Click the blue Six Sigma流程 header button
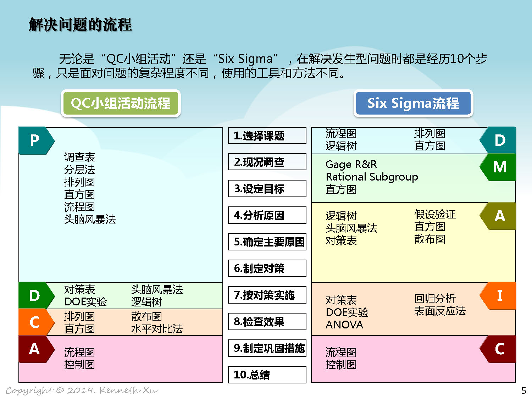 (414, 103)
